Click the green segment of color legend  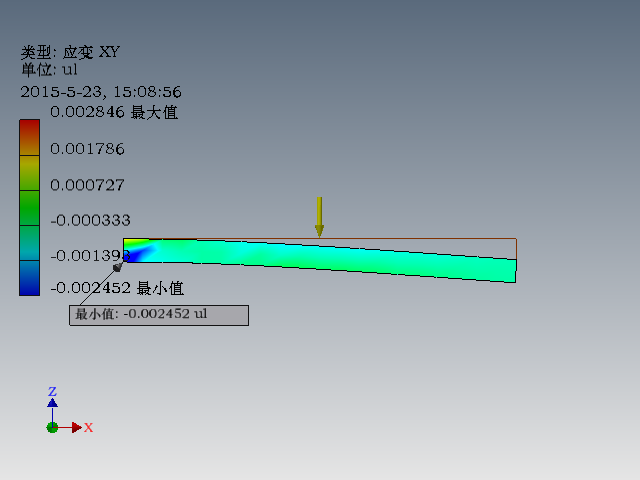(x=29, y=208)
